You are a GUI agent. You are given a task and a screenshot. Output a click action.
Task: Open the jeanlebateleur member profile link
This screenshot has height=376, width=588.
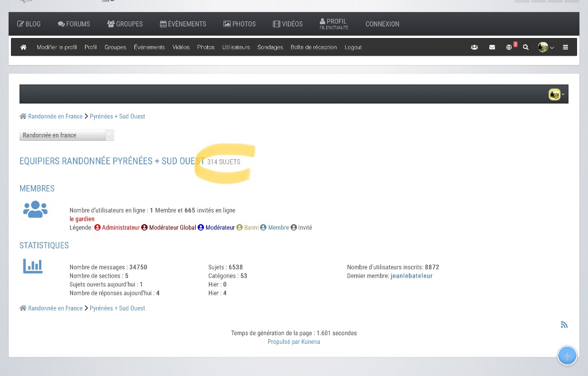[x=411, y=276]
